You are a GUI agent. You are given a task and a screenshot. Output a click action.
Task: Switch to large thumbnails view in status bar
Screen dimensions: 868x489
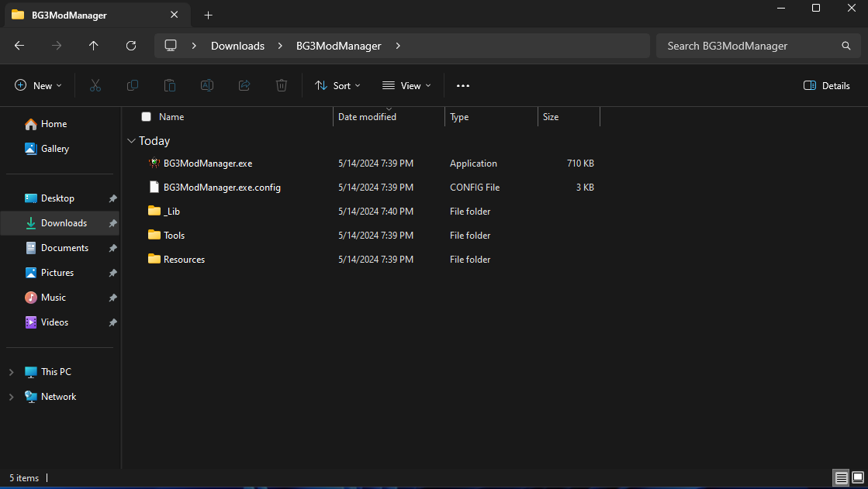857,477
